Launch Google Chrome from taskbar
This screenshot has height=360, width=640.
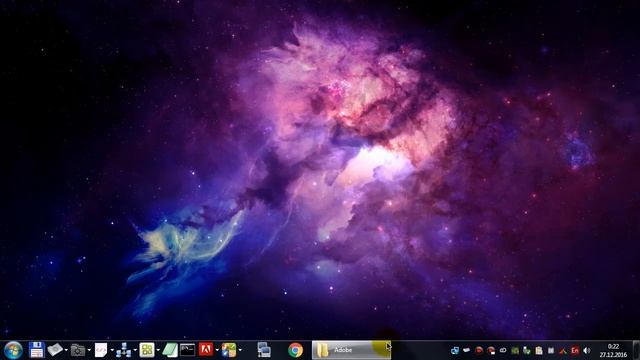tap(296, 350)
